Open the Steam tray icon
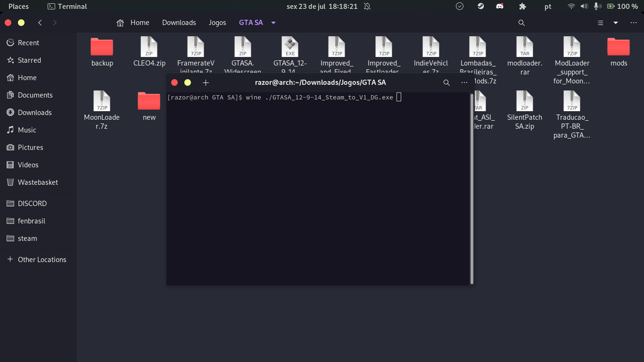This screenshot has width=644, height=362. tap(480, 7)
